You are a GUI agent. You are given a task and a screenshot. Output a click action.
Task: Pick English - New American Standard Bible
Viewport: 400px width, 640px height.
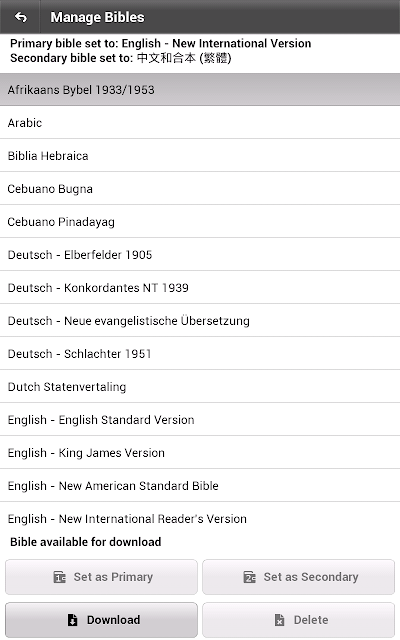(200, 486)
